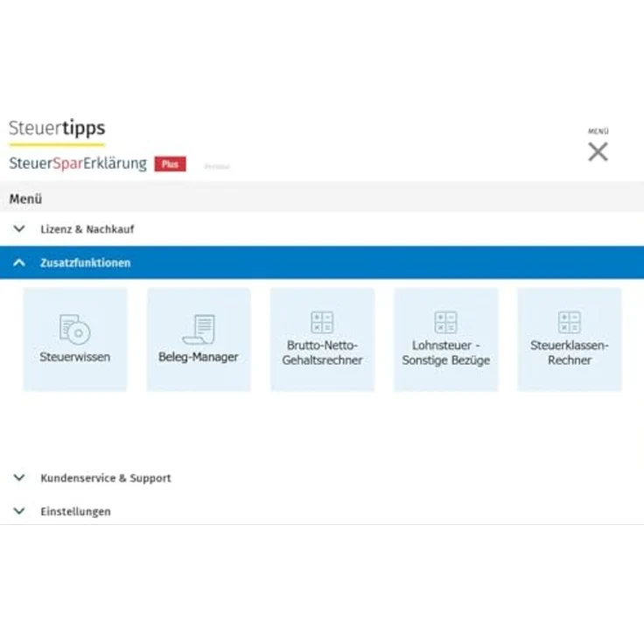Expand the Lizenz & Nachkauf chevron
The image size is (644, 644).
tap(19, 229)
